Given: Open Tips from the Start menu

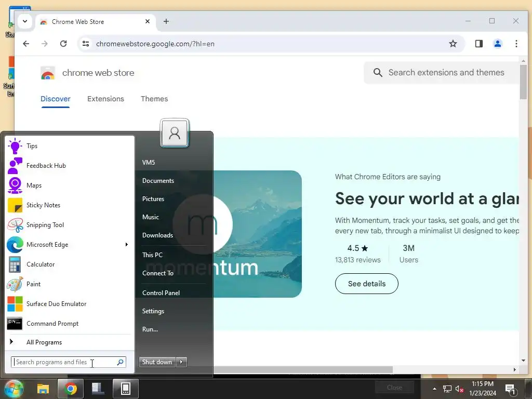Looking at the screenshot, I should (69, 146).
